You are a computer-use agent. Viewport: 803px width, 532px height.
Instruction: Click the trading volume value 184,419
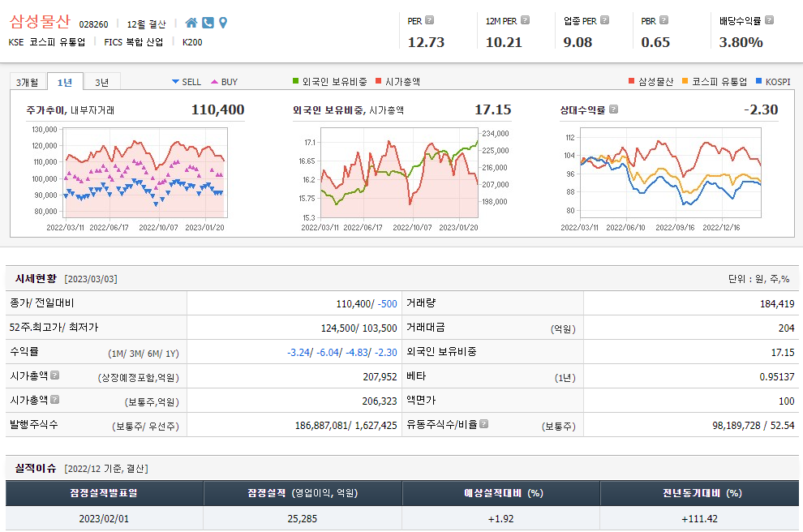coord(777,303)
